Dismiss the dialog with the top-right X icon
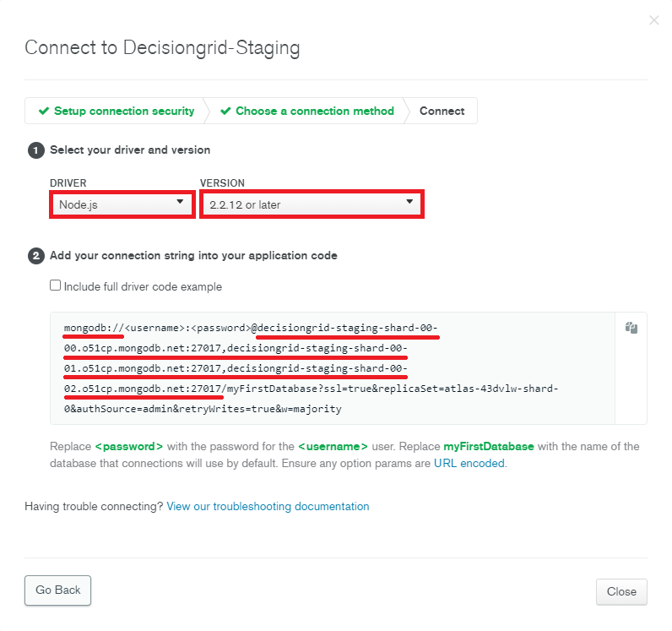The image size is (672, 631). coord(653,20)
